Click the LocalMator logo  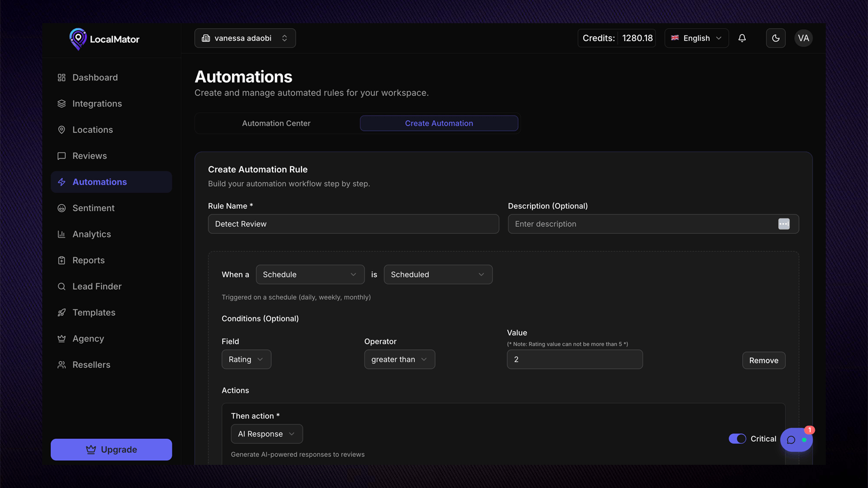pos(104,39)
